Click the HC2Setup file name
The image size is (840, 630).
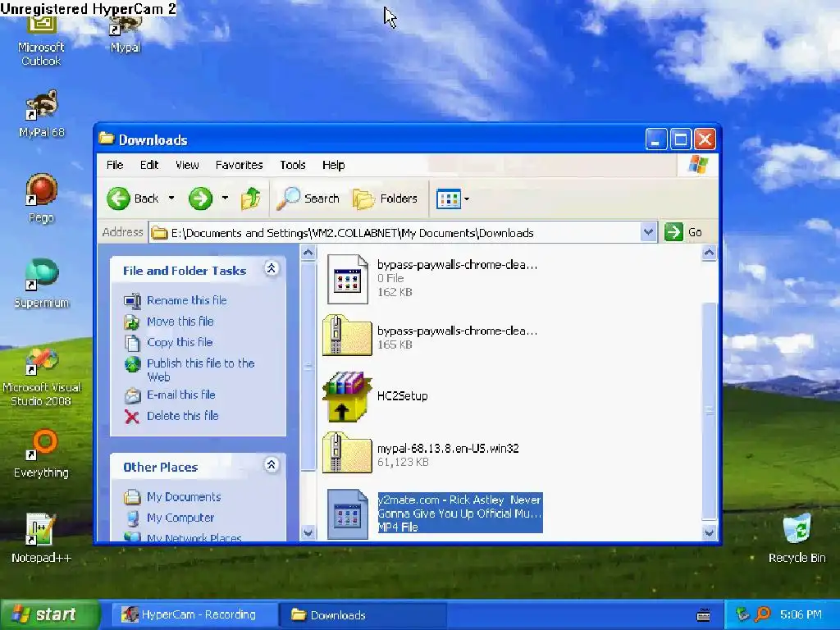click(402, 396)
